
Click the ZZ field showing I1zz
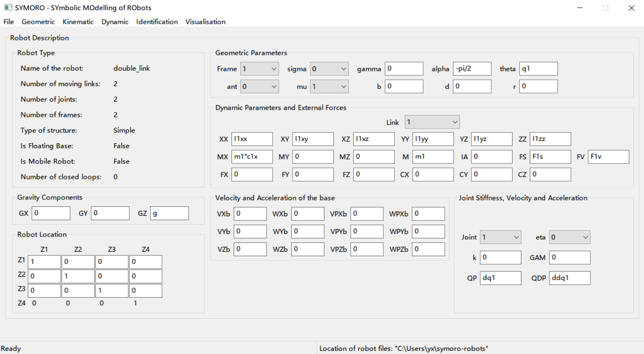550,139
